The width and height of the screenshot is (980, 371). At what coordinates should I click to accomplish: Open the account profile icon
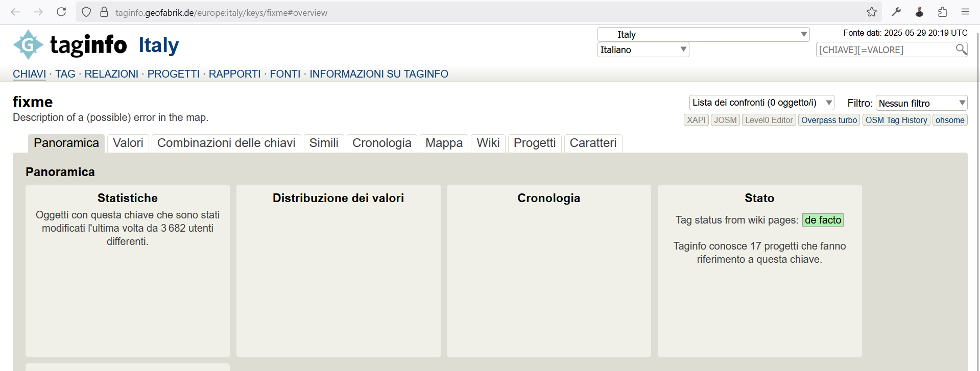click(919, 12)
